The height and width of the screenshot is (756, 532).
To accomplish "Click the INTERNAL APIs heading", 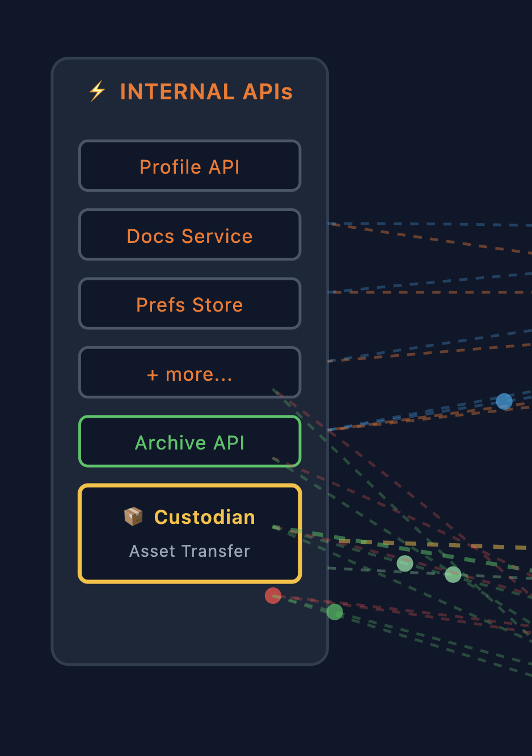I will point(206,92).
